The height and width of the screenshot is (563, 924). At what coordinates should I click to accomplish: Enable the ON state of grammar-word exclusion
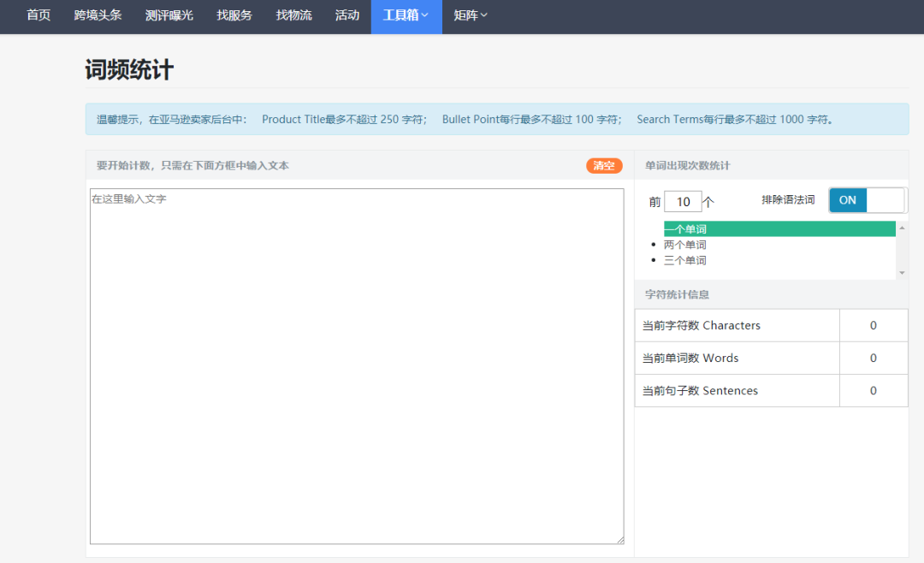coord(847,199)
